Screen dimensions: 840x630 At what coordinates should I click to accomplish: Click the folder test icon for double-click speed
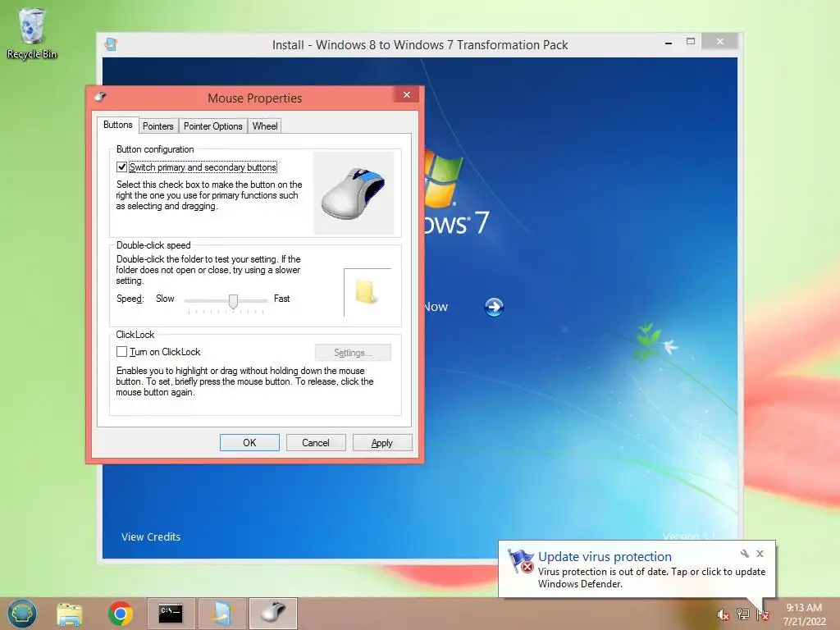365,292
